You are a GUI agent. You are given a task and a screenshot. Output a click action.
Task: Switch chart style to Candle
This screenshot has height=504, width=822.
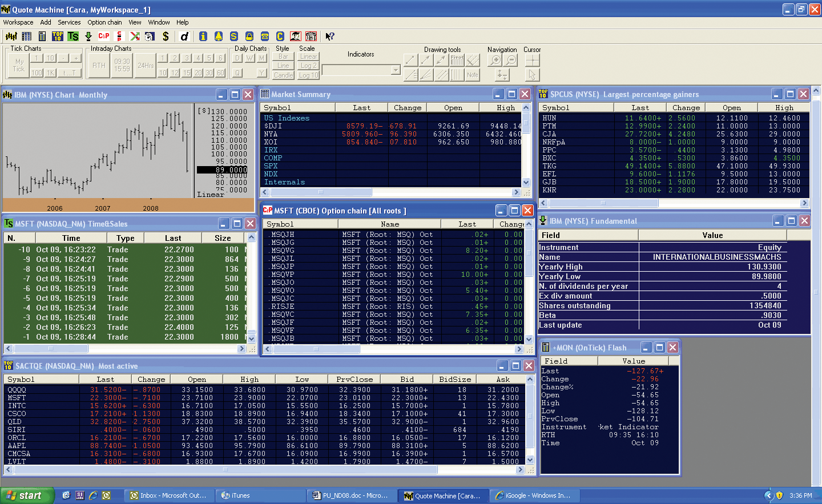pos(283,75)
